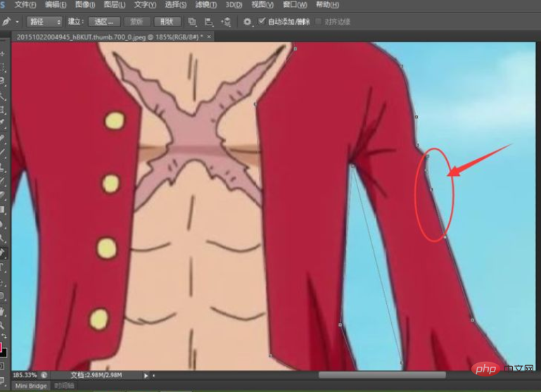Open the pink foreground color swatch
The width and height of the screenshot is (541, 392).
(x=1, y=347)
